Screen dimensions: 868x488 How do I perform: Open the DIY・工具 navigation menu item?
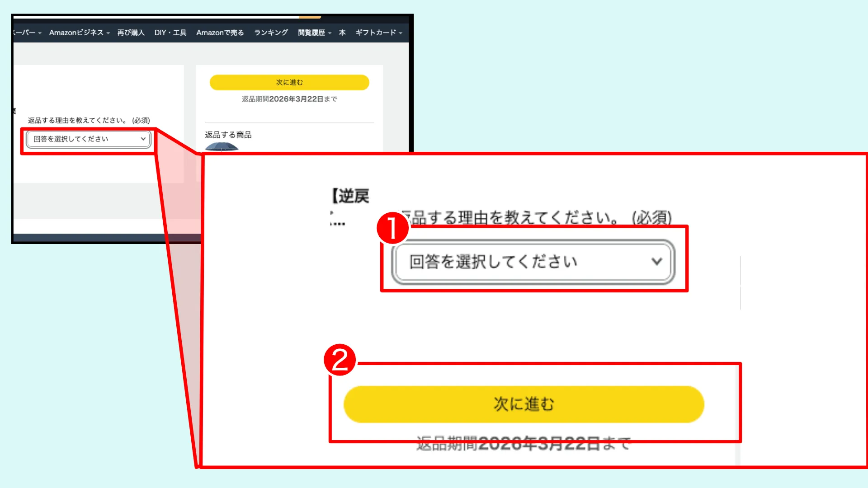[x=170, y=32]
